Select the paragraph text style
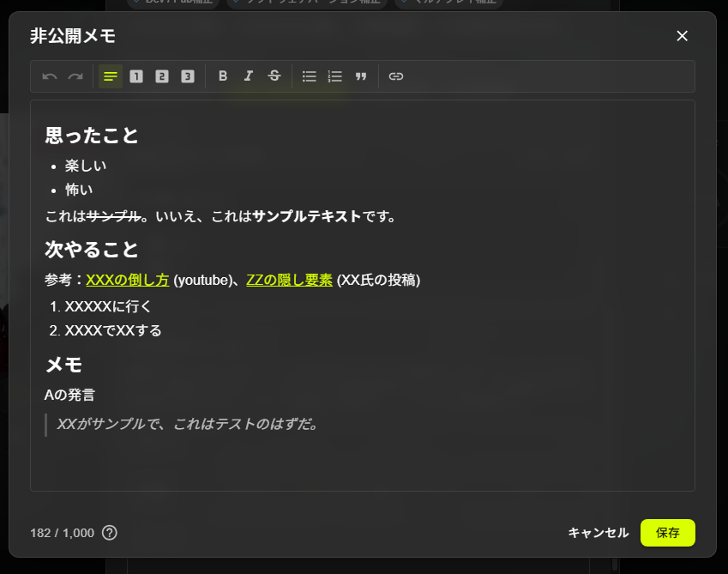This screenshot has height=574, width=728. (111, 76)
